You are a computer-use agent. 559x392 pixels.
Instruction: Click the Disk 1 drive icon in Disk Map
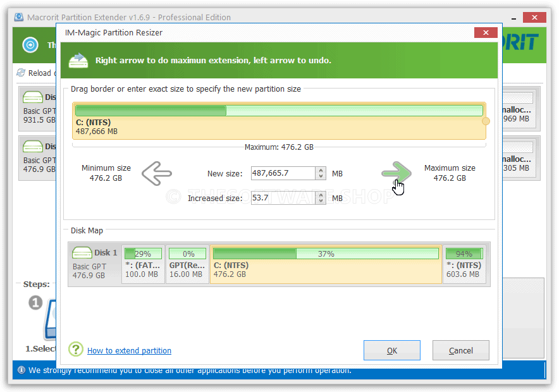pos(82,253)
